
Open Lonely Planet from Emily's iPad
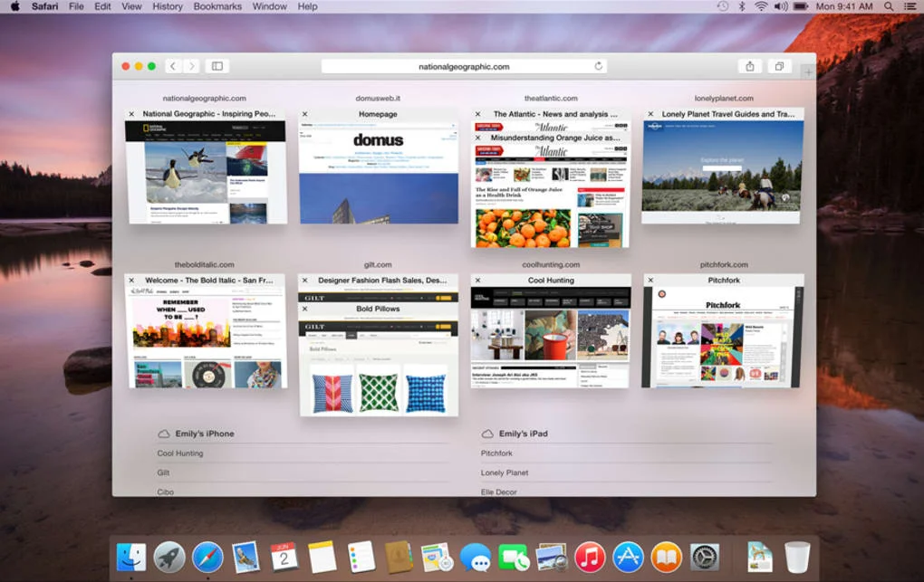coord(505,472)
